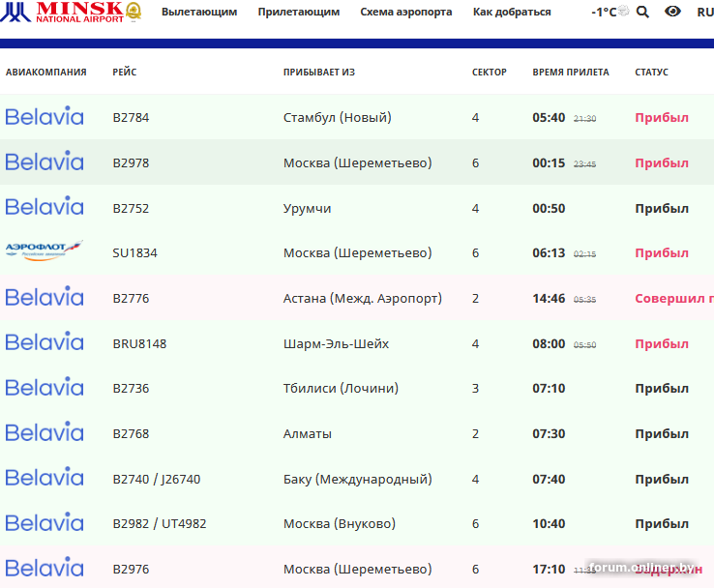Click the weather cloud icon beside -1°C
This screenshot has width=714, height=588.
[x=623, y=10]
